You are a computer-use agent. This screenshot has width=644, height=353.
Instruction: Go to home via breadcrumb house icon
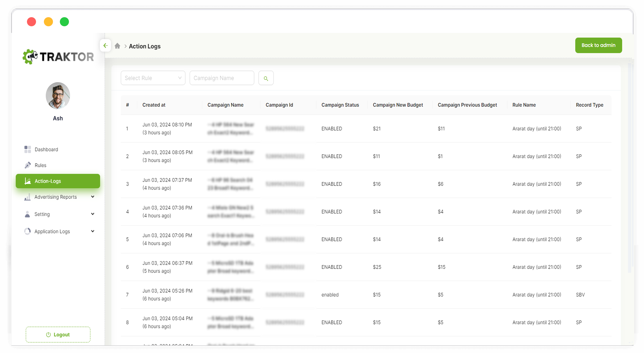(x=117, y=46)
